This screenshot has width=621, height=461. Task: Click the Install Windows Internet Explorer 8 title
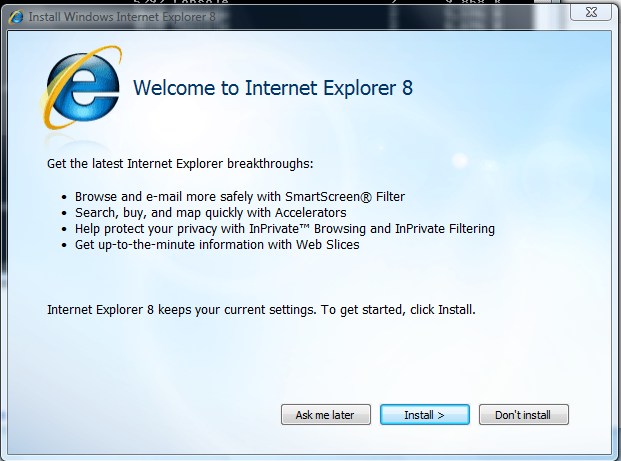122,17
